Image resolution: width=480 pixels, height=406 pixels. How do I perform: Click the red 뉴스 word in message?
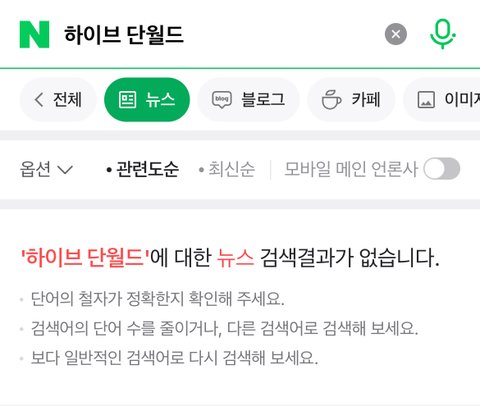235,258
